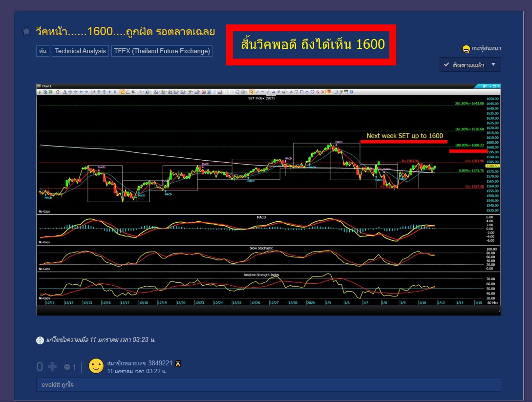Viewport: 532px width, 402px height.
Task: Click the post timestamp 11 มกราคม เวลา 03:22 น.
Action: (137, 371)
